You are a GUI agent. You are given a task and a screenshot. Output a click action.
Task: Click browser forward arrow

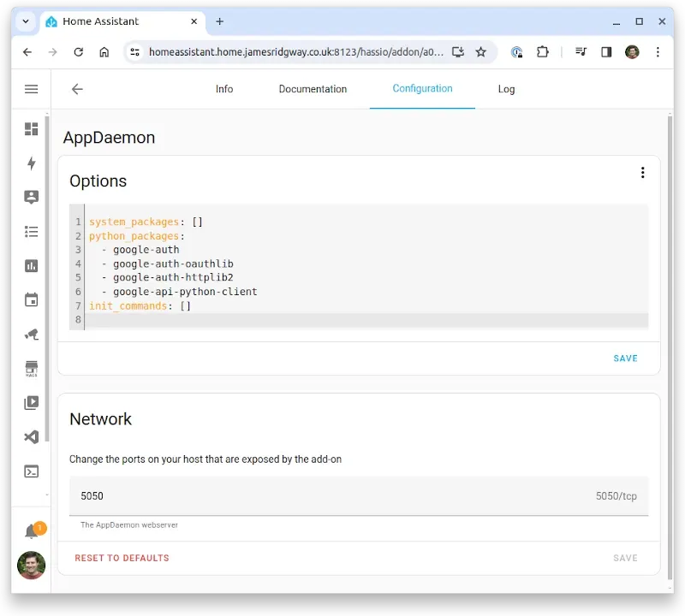click(52, 52)
